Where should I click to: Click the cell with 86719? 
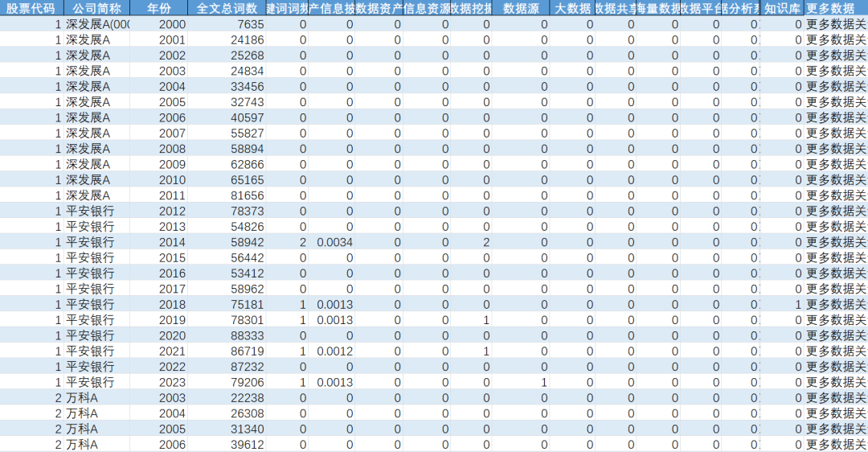(x=227, y=351)
